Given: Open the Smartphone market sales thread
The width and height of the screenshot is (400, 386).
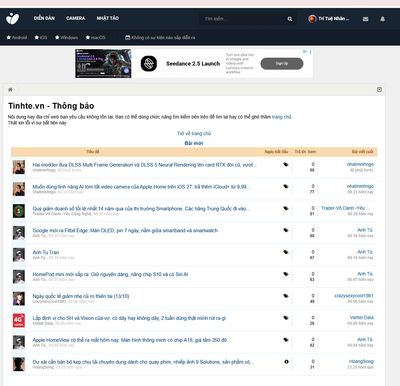Looking at the screenshot, I should tap(141, 208).
